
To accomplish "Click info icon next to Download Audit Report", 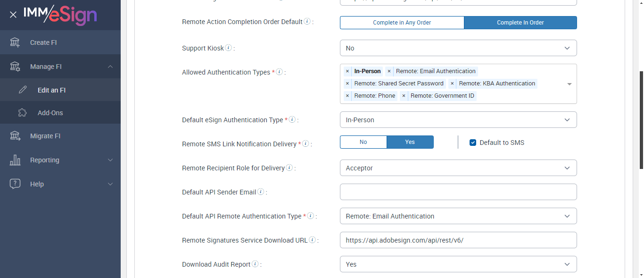I will coord(255,264).
